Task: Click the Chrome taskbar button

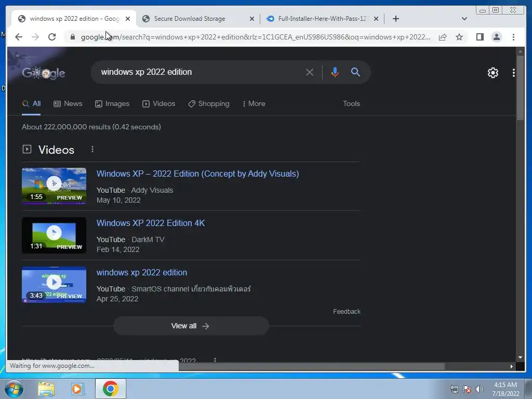Action: [x=111, y=389]
